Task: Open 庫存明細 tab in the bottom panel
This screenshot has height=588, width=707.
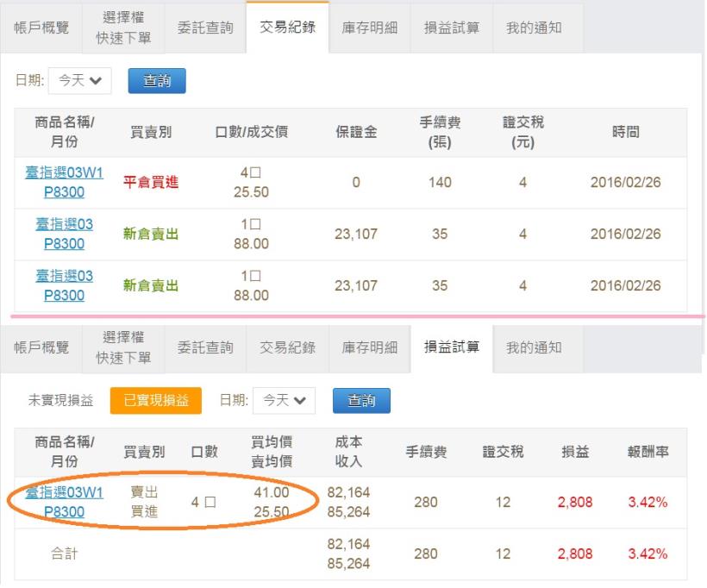Action: pos(370,347)
